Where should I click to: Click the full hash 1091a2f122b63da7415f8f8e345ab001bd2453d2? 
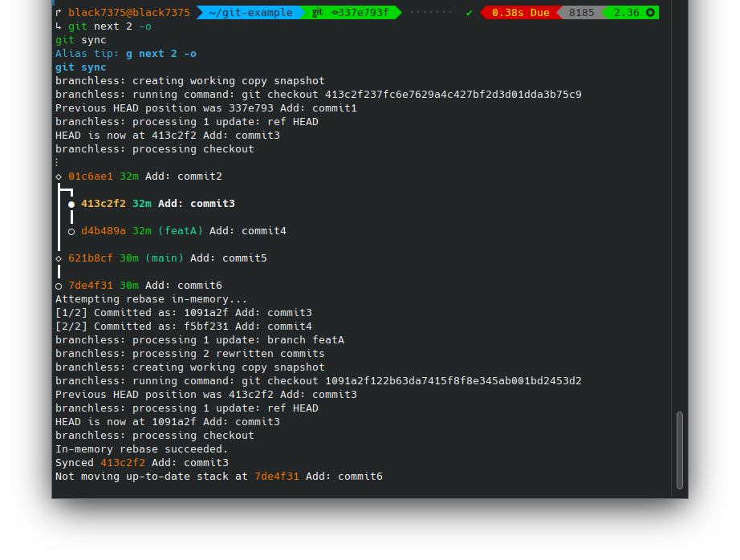[453, 381]
